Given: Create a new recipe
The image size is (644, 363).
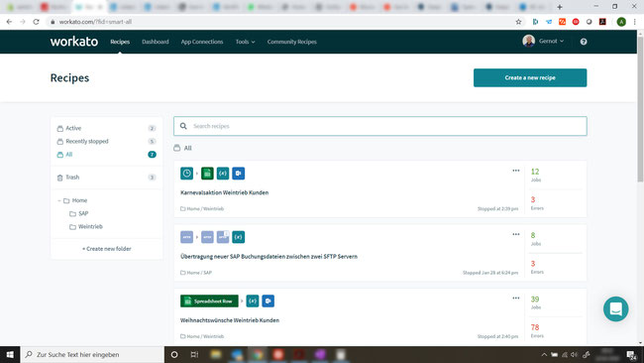Looking at the screenshot, I should click(530, 77).
